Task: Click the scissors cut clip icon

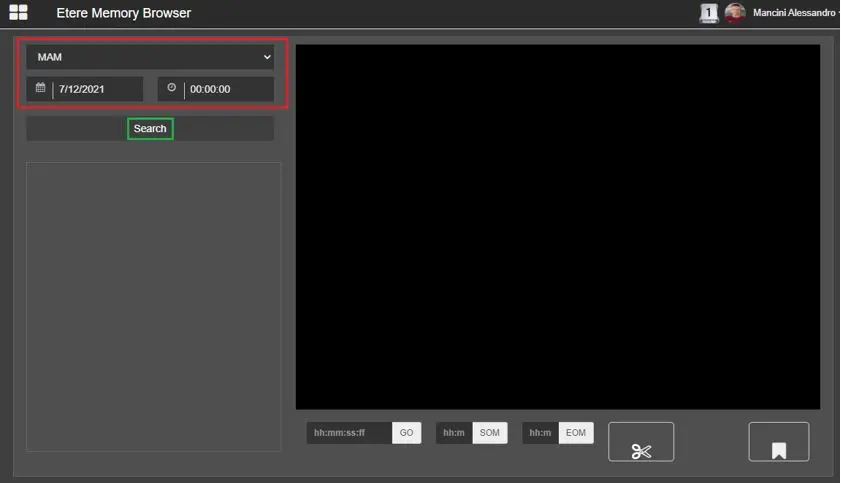Action: click(x=641, y=442)
